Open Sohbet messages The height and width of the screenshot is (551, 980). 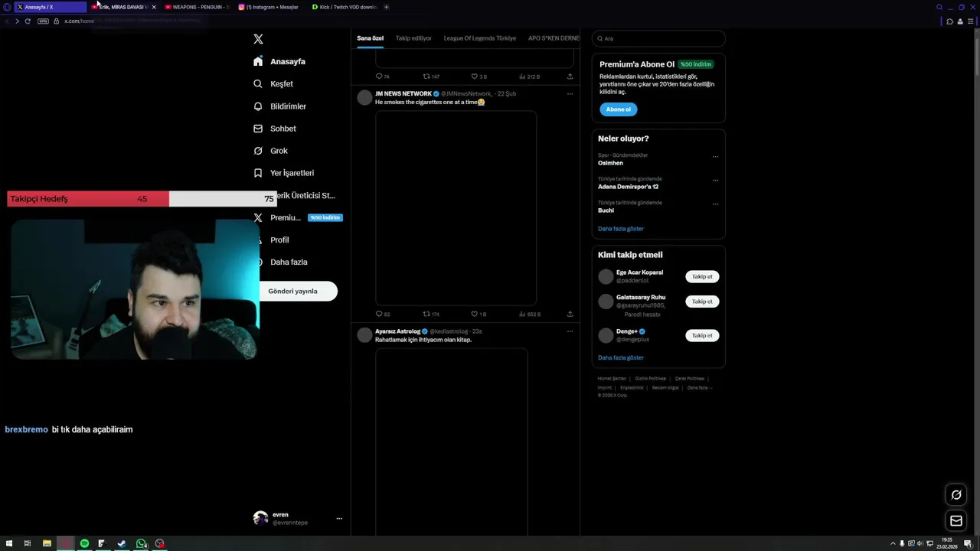click(x=275, y=129)
